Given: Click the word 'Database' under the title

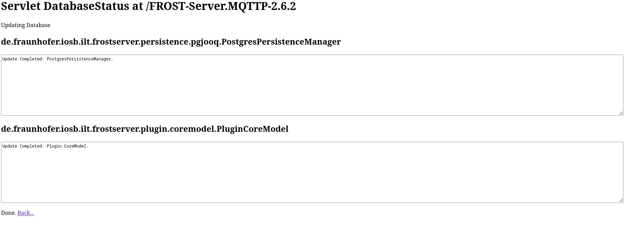Looking at the screenshot, I should pos(38,25).
